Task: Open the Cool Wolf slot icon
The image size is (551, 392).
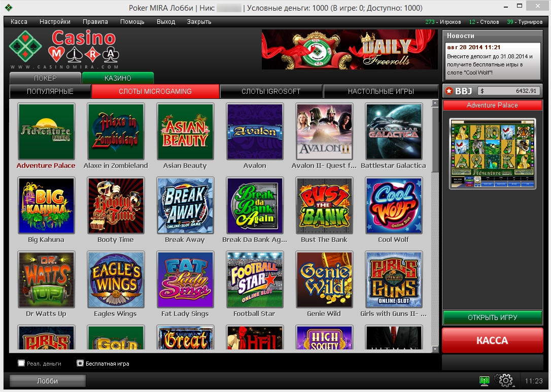Action: [x=394, y=205]
